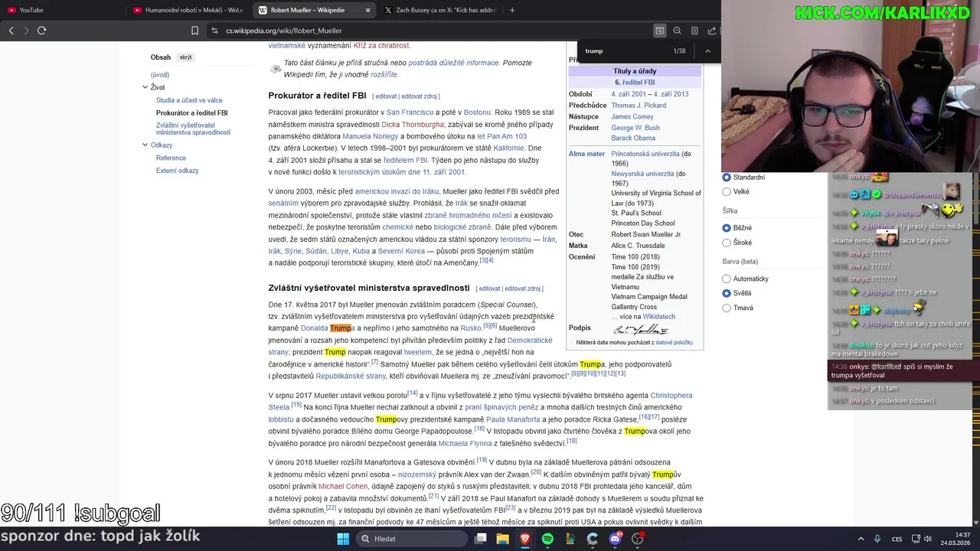Collapse the Život section in contents
This screenshot has width=980, height=551.
(x=145, y=87)
